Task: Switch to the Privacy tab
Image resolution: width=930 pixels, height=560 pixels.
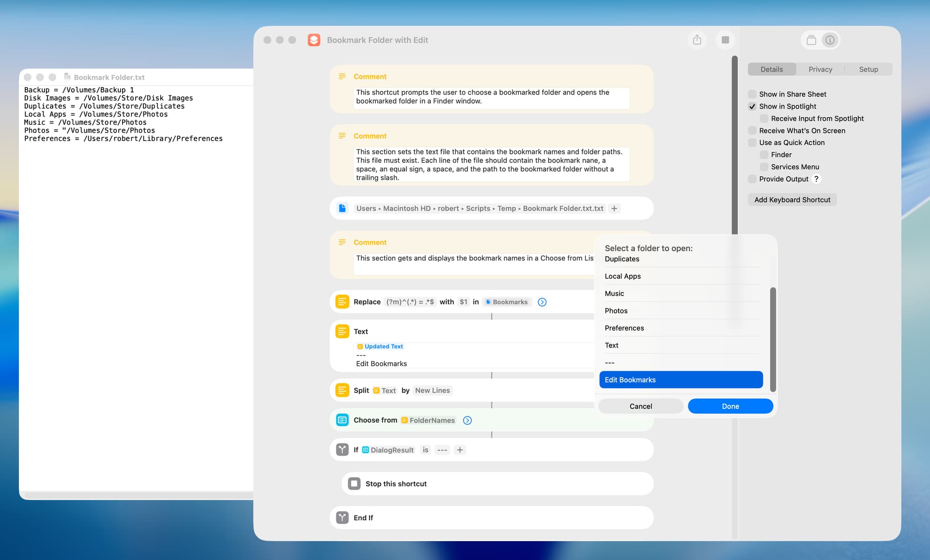Action: click(x=820, y=69)
